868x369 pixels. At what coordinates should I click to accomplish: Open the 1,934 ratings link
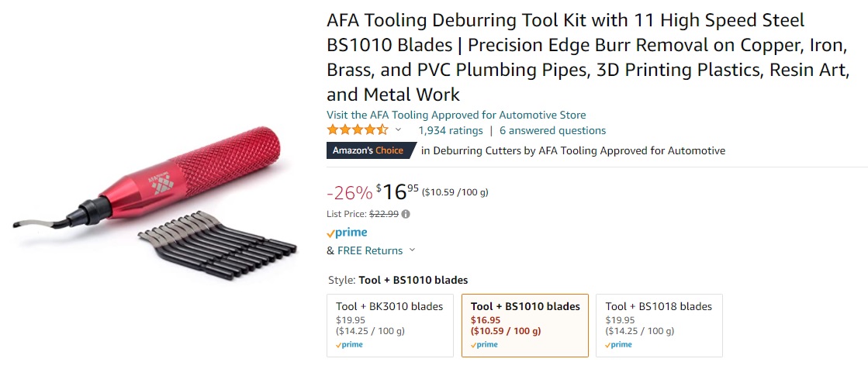click(x=450, y=130)
